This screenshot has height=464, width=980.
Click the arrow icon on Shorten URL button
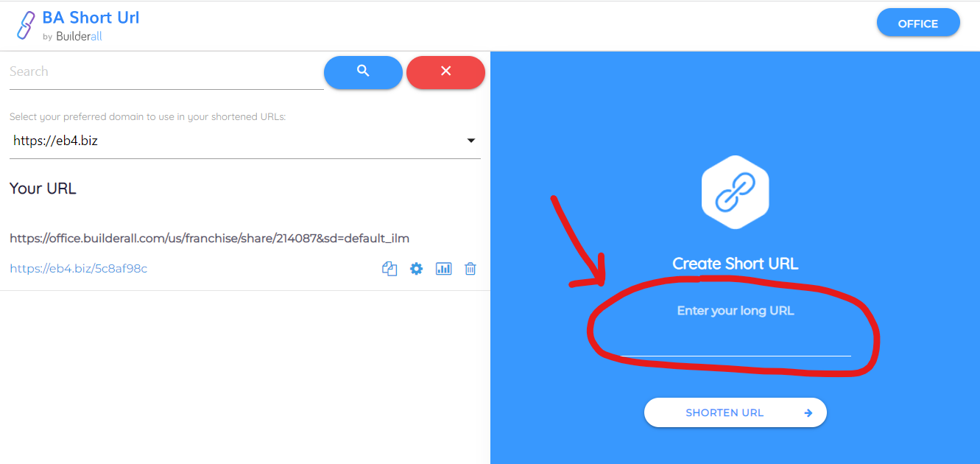pyautogui.click(x=808, y=413)
